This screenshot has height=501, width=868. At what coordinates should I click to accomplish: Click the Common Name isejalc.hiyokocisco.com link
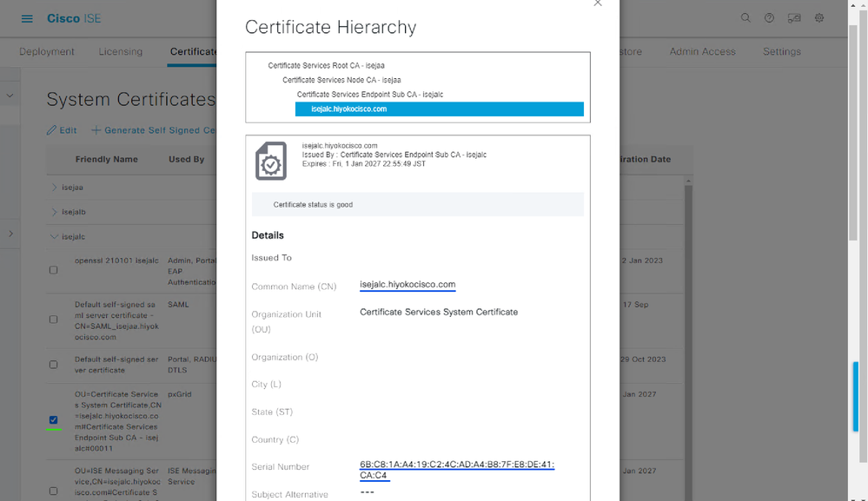pyautogui.click(x=407, y=284)
